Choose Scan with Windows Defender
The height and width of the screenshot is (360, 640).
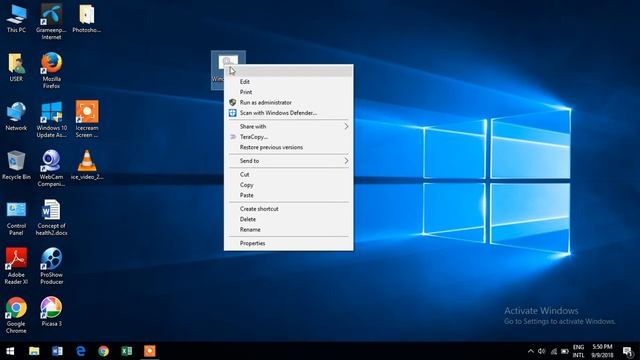click(289, 113)
